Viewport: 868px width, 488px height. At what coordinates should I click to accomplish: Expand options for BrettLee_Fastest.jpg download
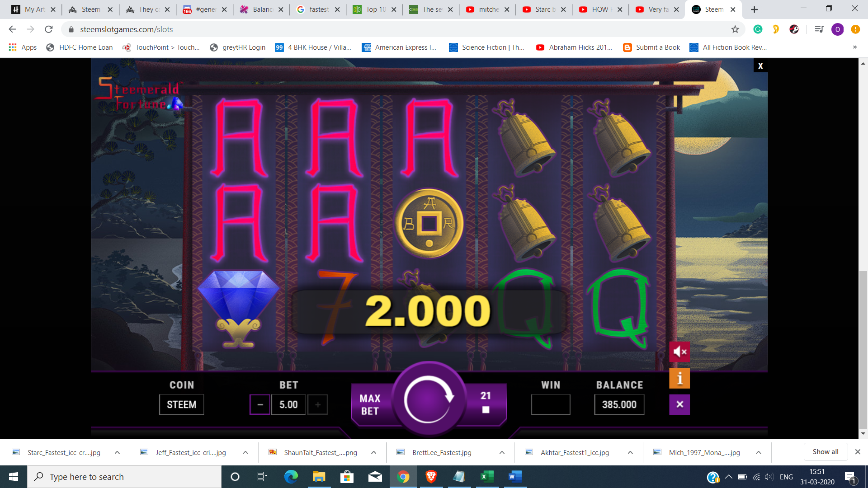click(x=502, y=452)
